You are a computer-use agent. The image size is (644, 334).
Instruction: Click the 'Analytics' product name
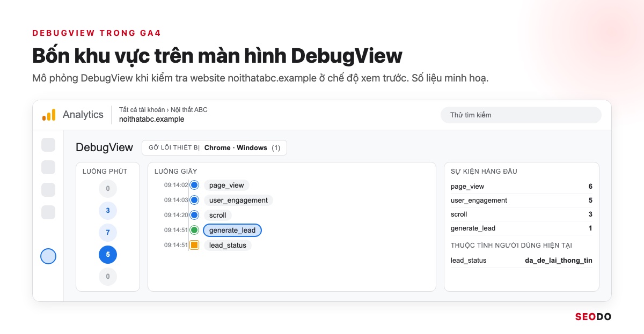(x=83, y=115)
